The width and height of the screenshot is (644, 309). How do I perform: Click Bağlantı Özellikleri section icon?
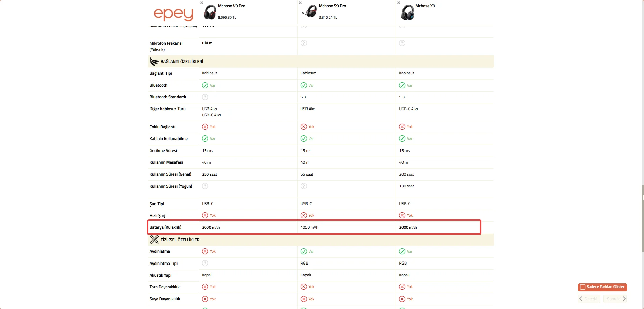coord(154,61)
